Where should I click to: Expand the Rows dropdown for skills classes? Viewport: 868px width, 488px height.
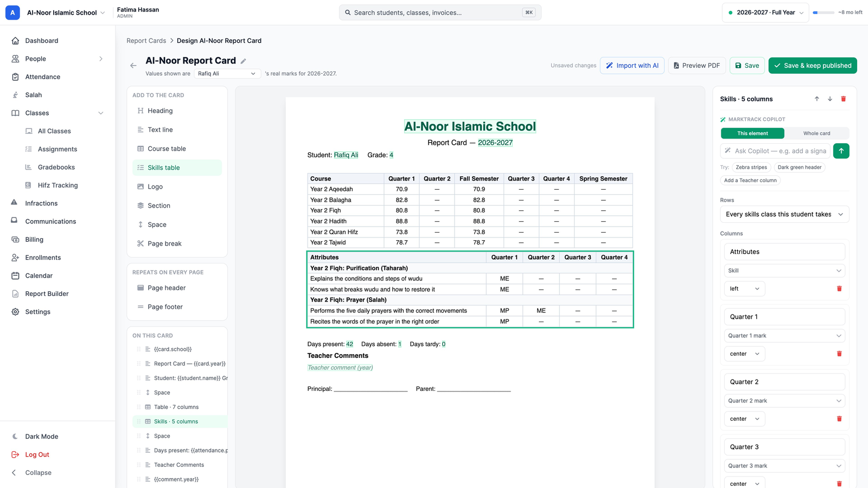tap(784, 214)
